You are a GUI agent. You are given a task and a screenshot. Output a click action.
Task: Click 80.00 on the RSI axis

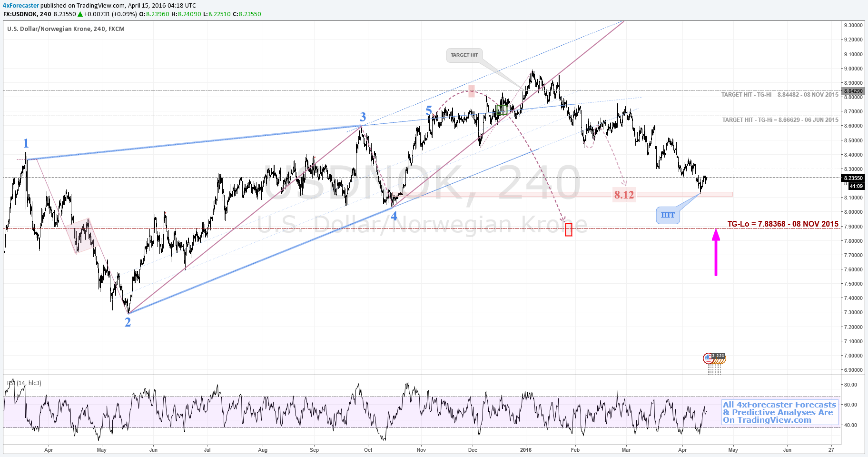pos(850,385)
